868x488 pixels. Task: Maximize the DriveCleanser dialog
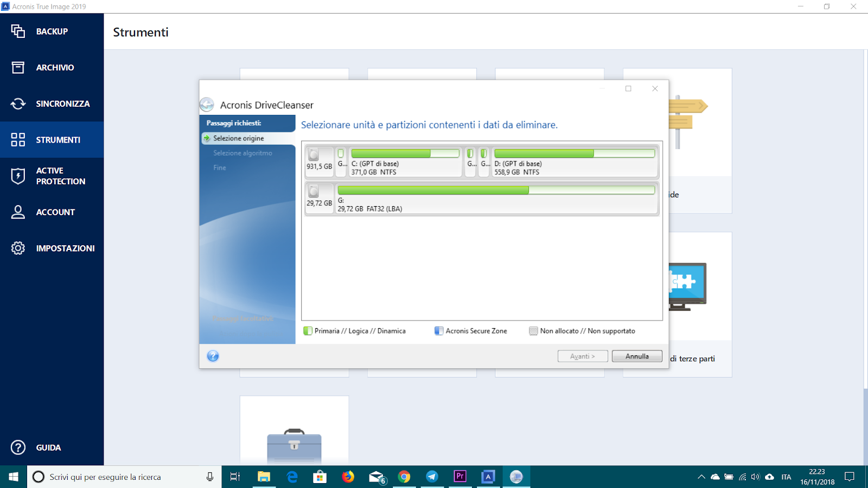coord(628,88)
